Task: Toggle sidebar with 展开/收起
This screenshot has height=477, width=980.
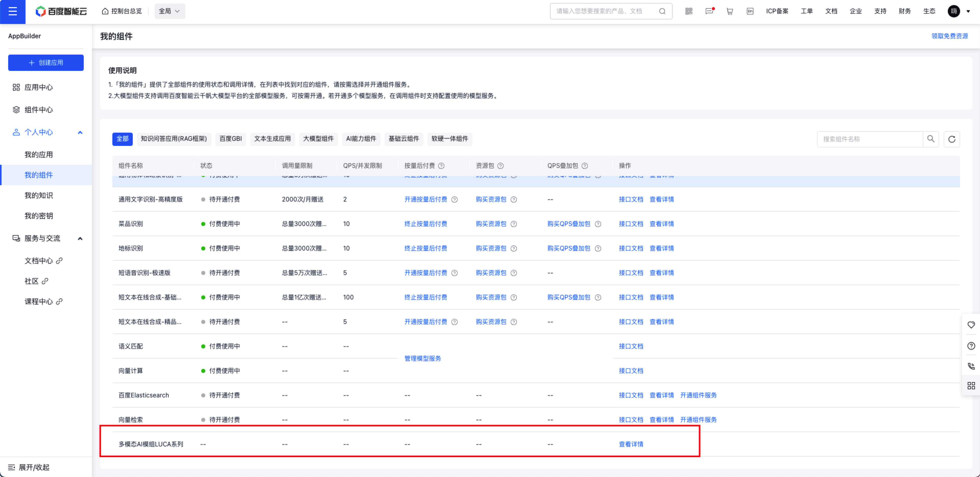Action: click(29, 467)
